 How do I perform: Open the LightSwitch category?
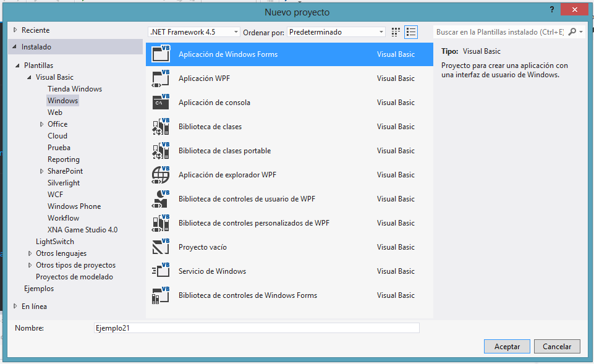click(55, 241)
